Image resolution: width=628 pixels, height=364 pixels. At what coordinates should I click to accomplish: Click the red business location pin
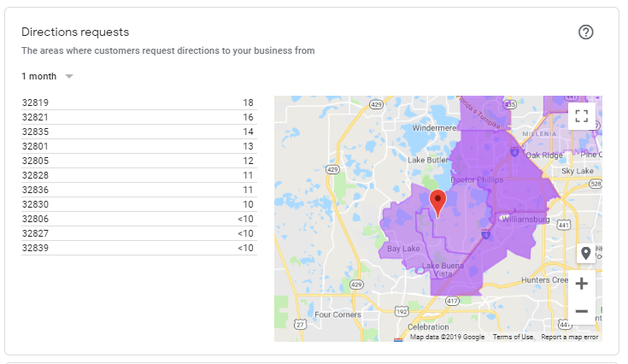[437, 203]
